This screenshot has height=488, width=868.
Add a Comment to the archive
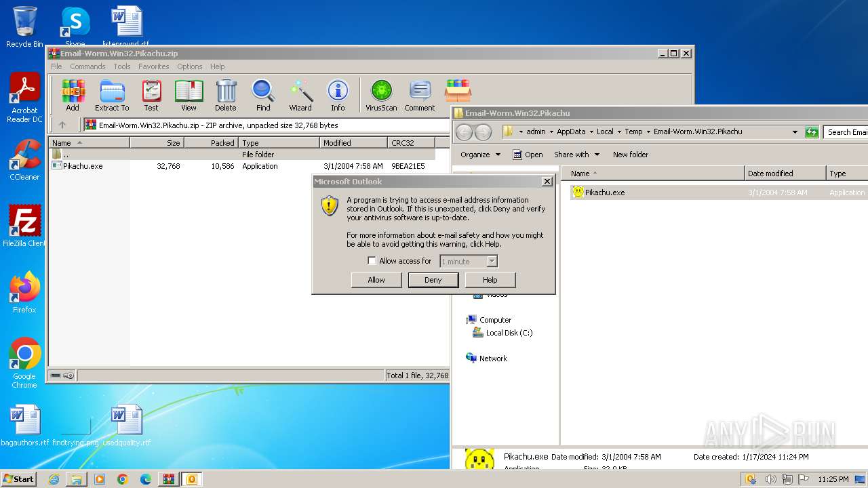click(420, 95)
